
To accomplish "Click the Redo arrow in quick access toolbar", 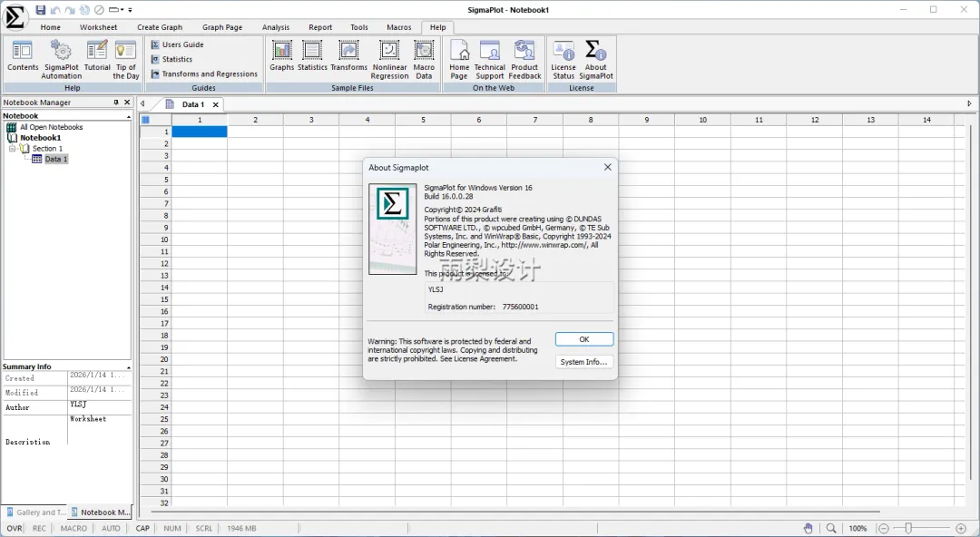I will [x=70, y=10].
